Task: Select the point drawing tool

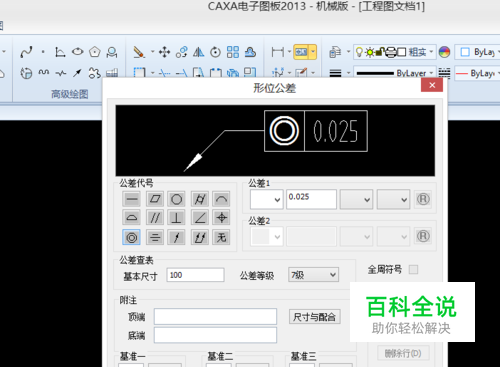Action: tap(43, 52)
